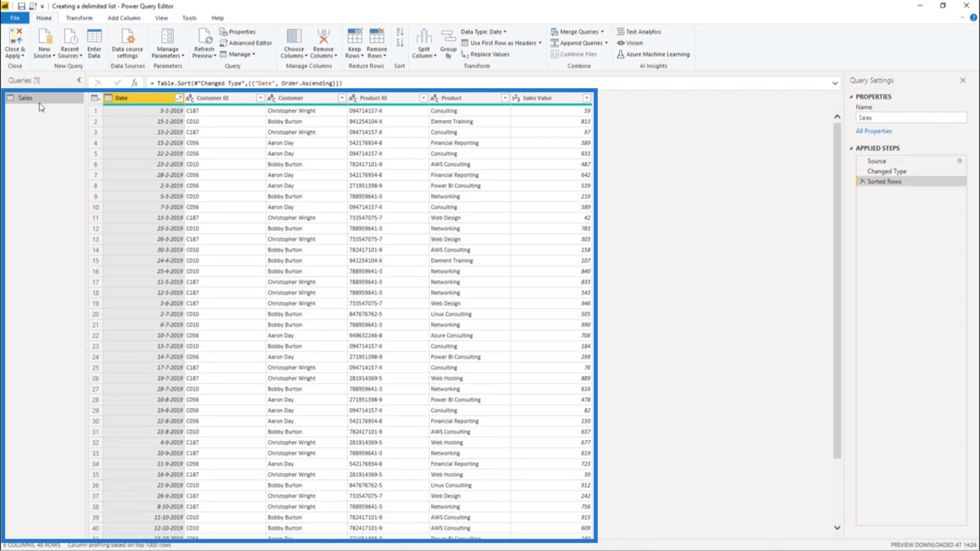Click the Close & Apply icon

(15, 37)
